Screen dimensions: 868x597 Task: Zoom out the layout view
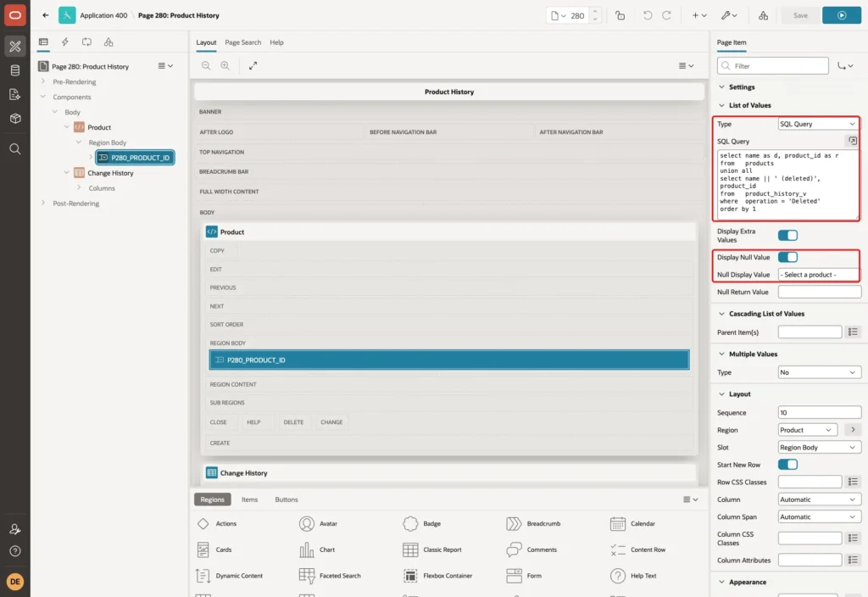[x=206, y=65]
